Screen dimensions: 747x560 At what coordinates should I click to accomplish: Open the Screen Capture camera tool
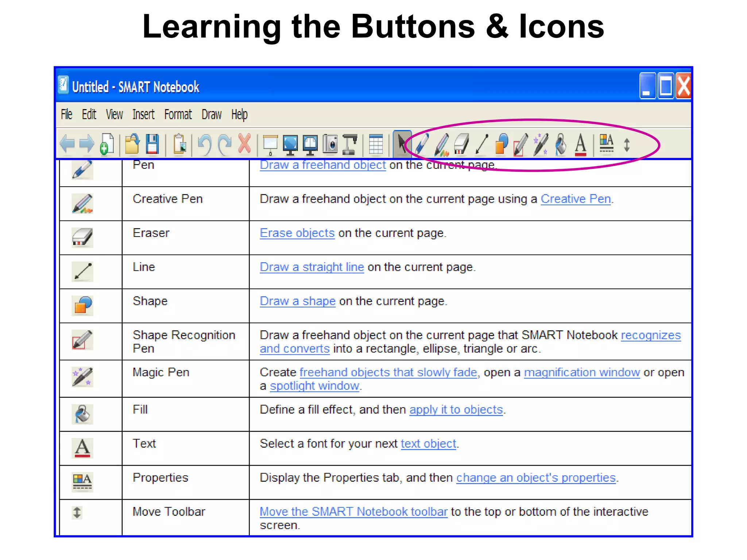click(x=330, y=144)
